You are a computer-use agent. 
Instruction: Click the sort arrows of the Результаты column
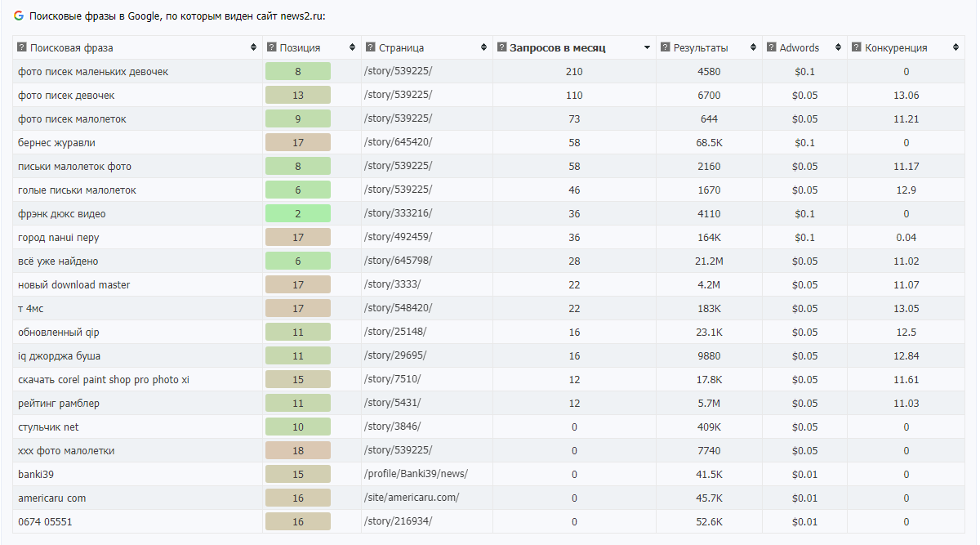click(x=753, y=47)
